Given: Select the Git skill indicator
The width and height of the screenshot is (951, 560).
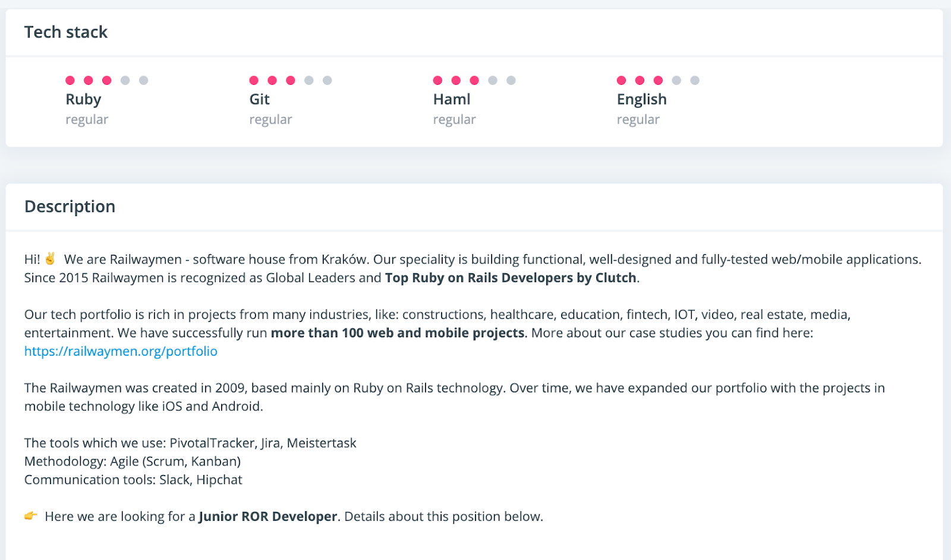Looking at the screenshot, I should click(x=291, y=80).
